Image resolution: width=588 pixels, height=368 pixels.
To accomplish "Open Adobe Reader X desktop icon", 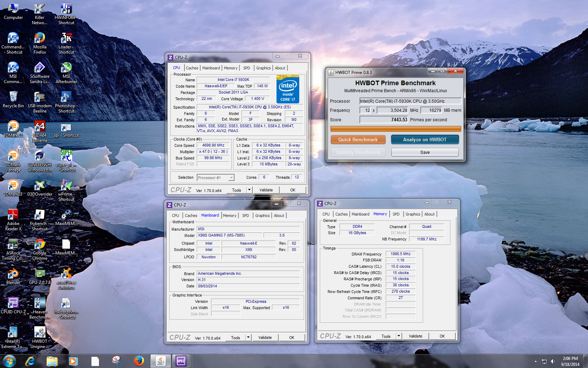I will [13, 220].
